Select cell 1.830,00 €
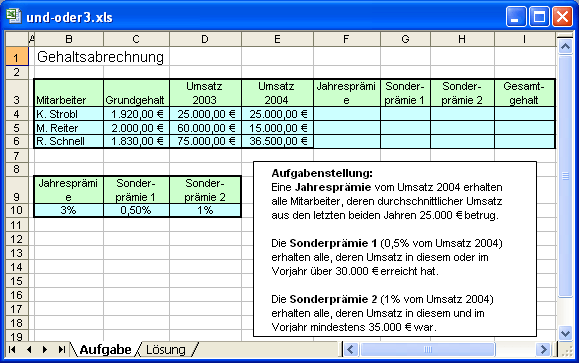The width and height of the screenshot is (579, 363). (x=136, y=141)
